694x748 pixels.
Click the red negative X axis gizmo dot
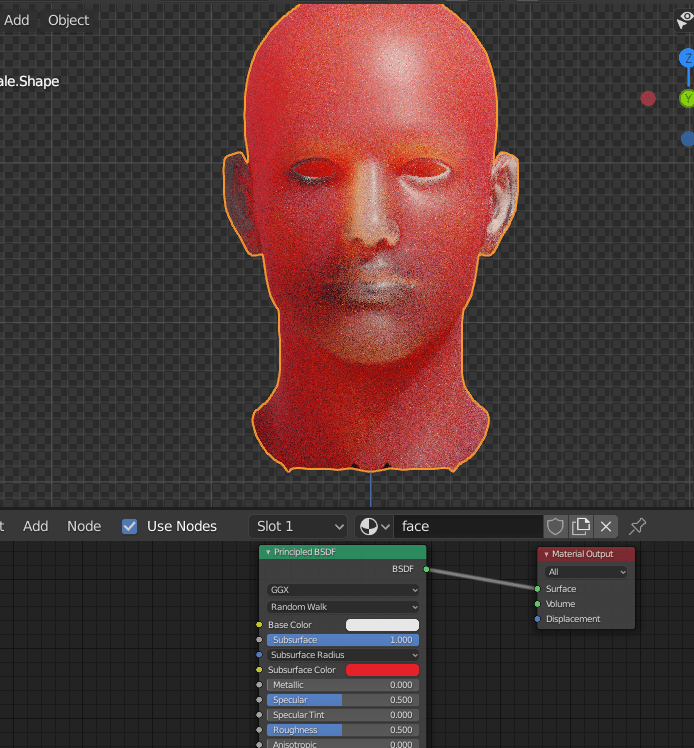tap(648, 98)
